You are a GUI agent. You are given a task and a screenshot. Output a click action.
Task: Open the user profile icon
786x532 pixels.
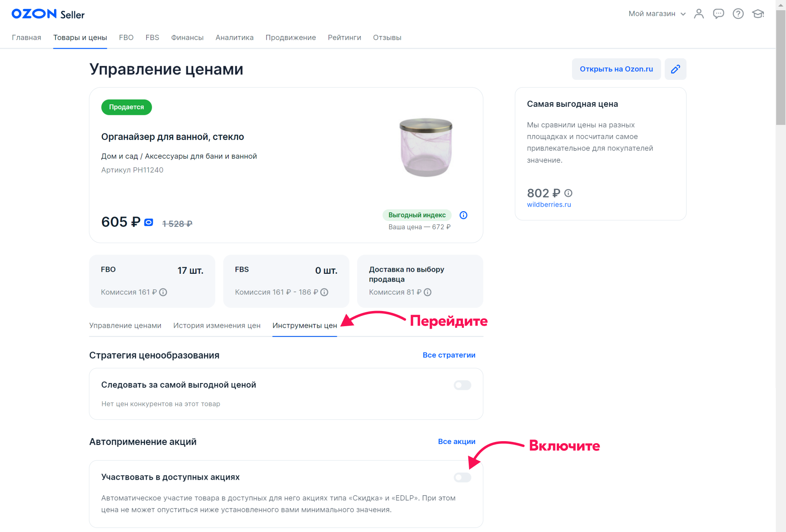pos(699,14)
